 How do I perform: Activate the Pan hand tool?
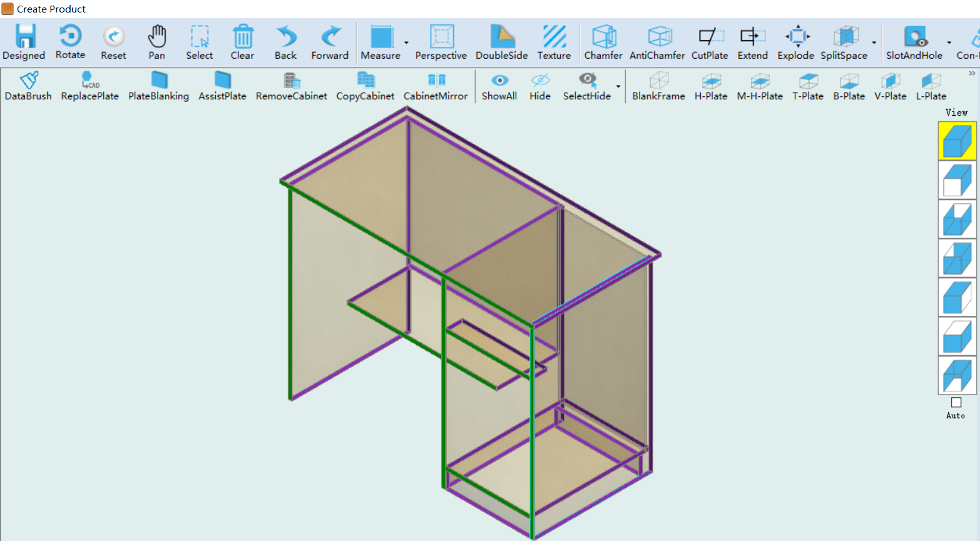(156, 37)
